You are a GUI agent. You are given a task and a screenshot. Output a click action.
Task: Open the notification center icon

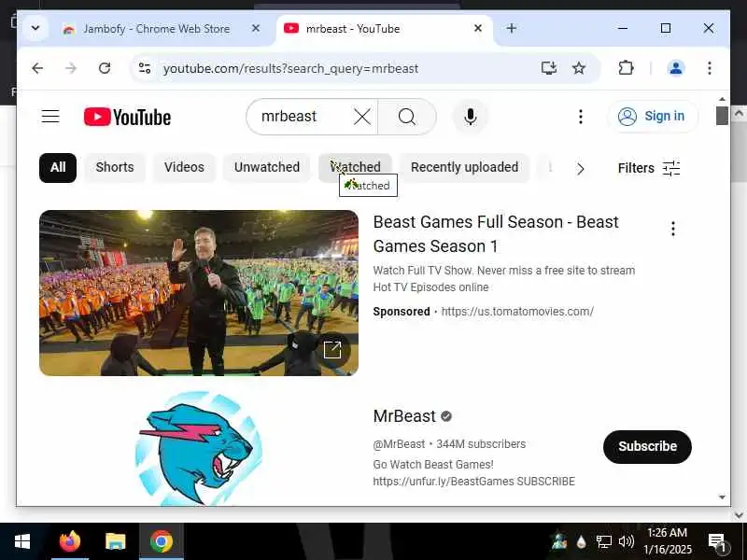pos(717,541)
